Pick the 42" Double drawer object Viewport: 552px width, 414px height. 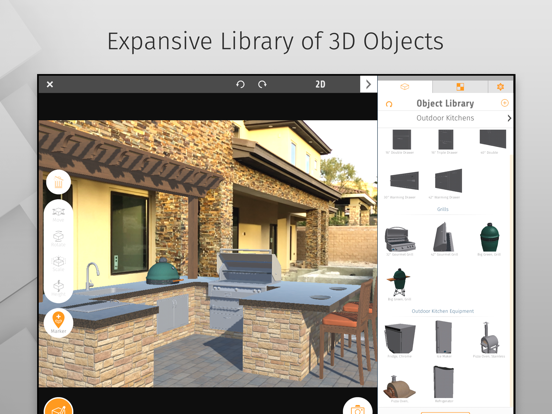point(493,142)
